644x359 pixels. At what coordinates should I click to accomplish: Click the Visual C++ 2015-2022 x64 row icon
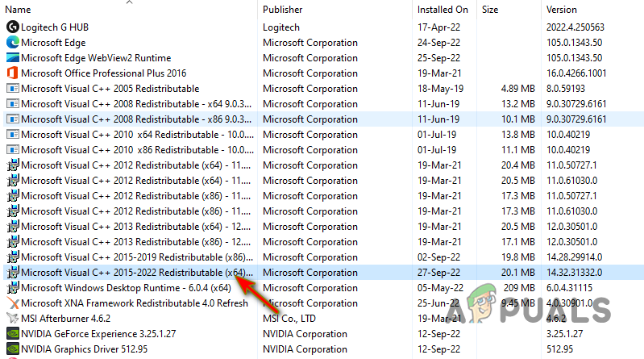[13, 272]
